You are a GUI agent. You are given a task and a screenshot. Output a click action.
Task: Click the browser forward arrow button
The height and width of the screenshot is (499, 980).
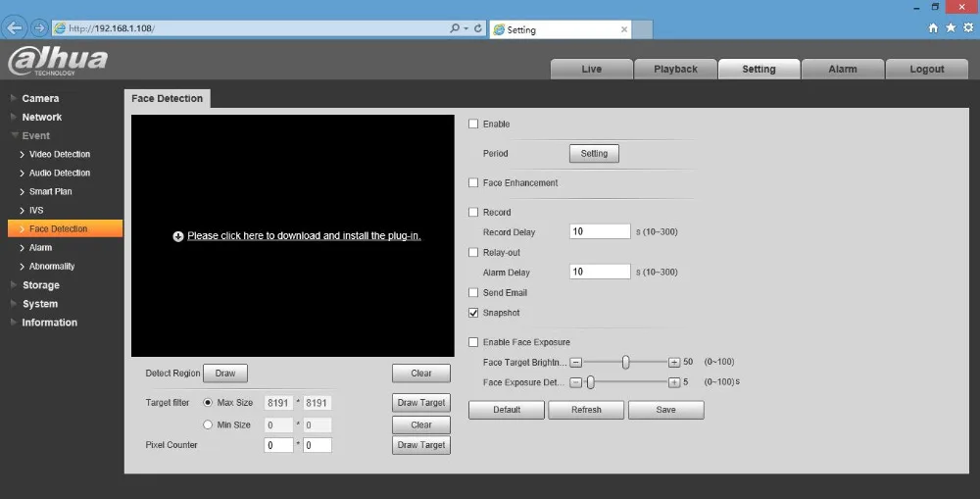(39, 28)
